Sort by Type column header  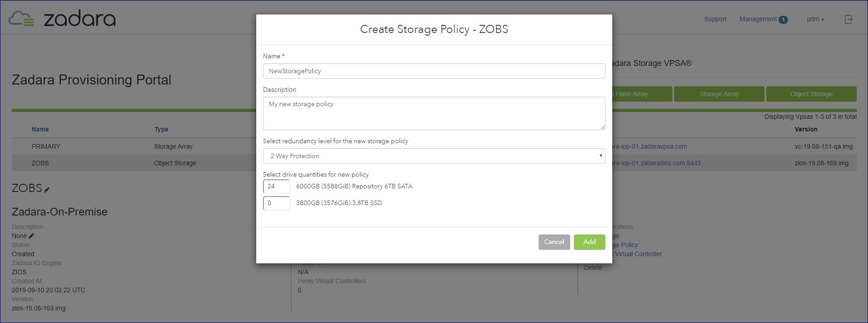click(161, 129)
